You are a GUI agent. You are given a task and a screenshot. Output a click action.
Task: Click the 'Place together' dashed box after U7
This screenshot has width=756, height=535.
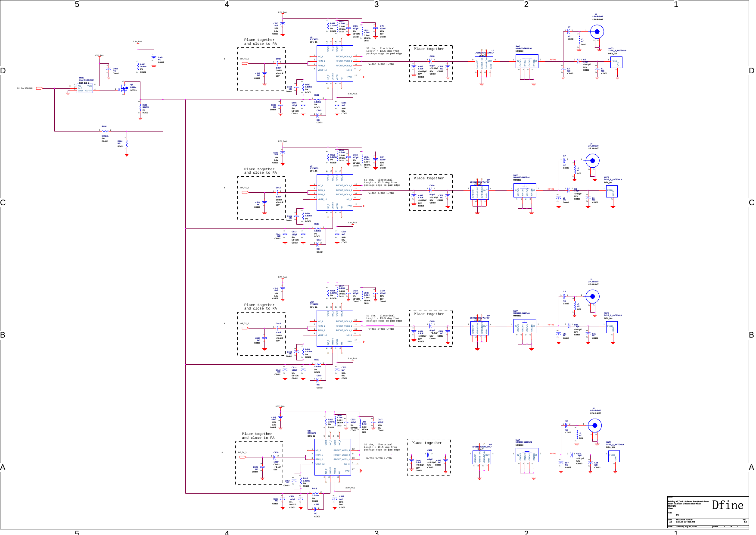pos(431,192)
